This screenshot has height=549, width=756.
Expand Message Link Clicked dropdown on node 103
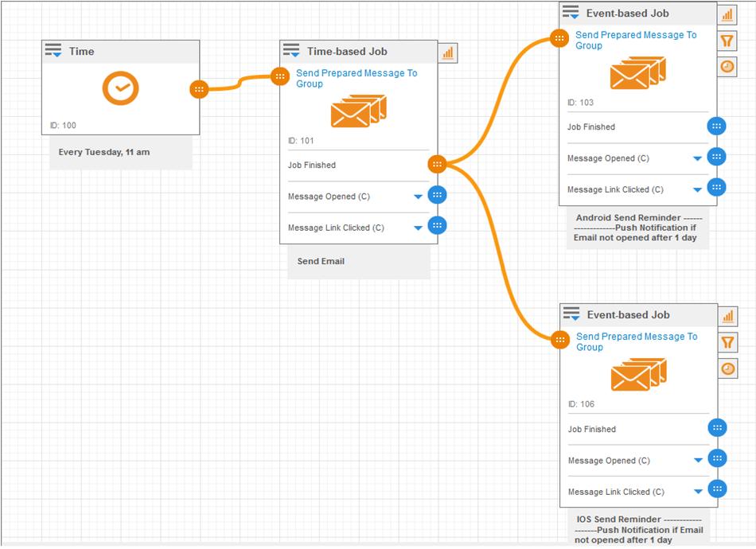(697, 190)
